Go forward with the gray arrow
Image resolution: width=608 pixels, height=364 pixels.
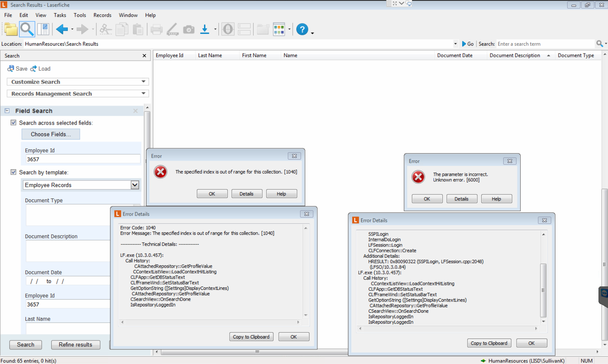click(x=82, y=29)
